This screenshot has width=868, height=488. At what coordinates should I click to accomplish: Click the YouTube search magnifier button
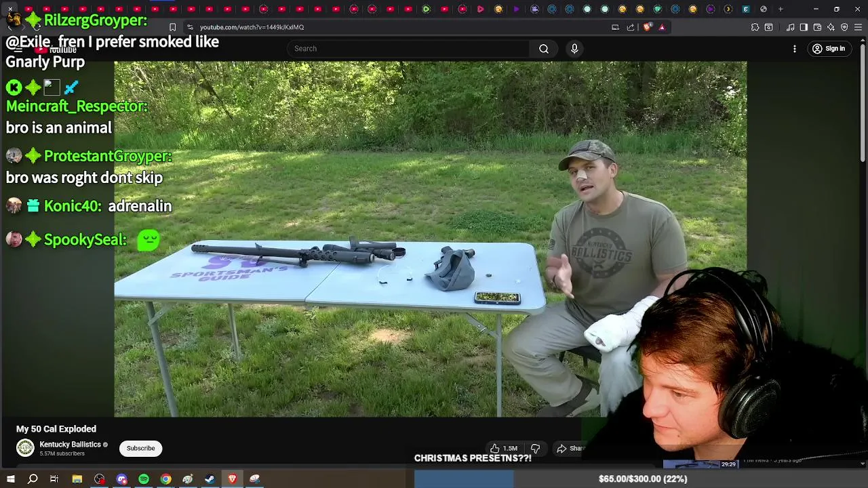pos(543,48)
